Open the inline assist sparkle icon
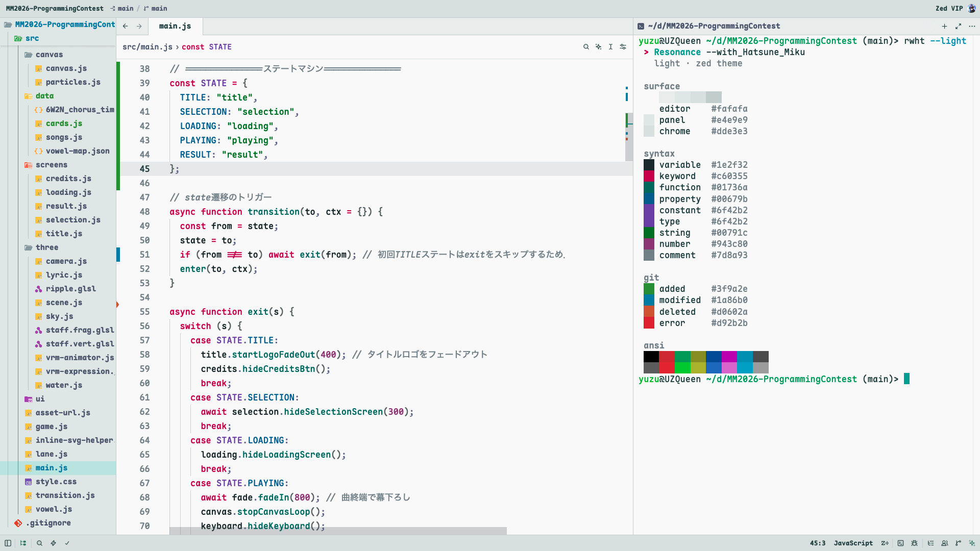The height and width of the screenshot is (551, 980). pos(598,47)
